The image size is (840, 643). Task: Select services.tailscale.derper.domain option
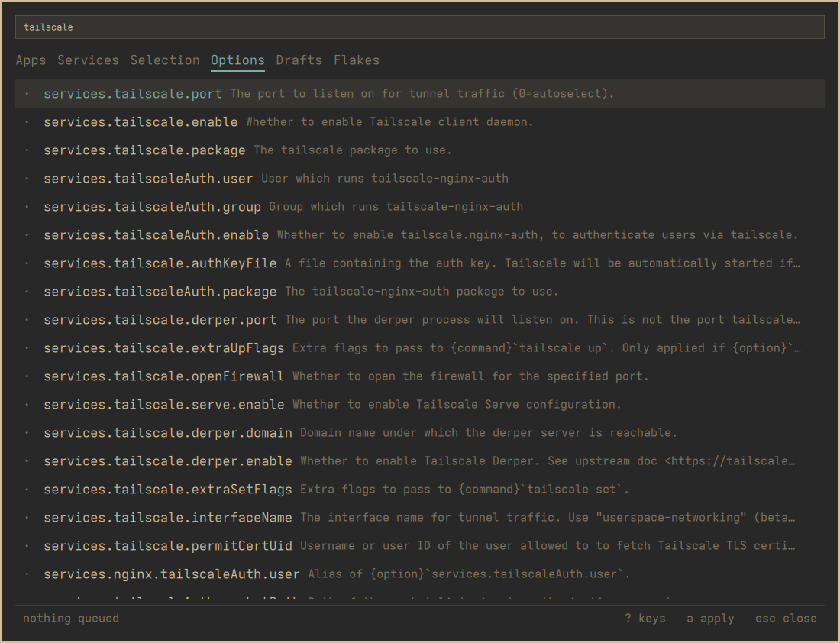419,433
